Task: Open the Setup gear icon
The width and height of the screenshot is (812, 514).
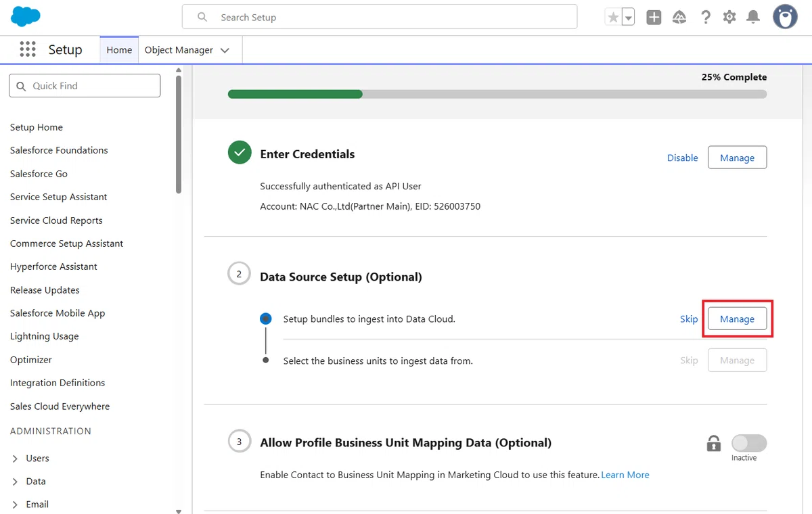Action: click(x=729, y=17)
